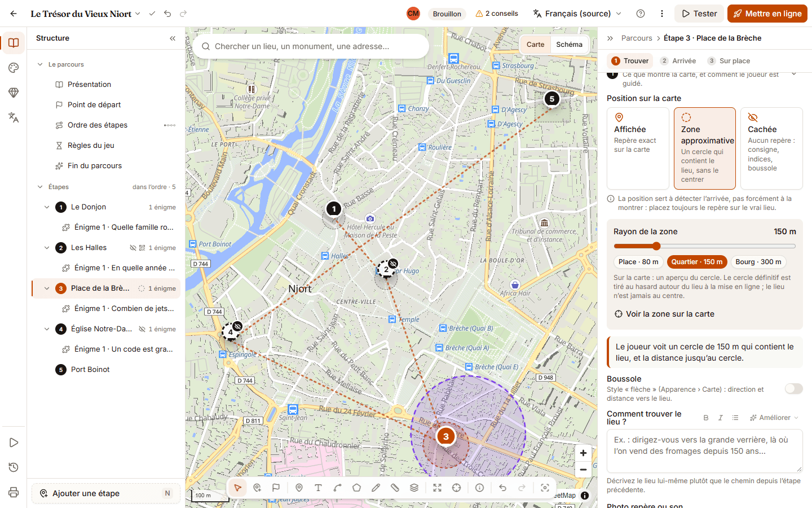The image size is (812, 508).
Task: Choose the Zone approximative position card
Action: click(x=705, y=148)
